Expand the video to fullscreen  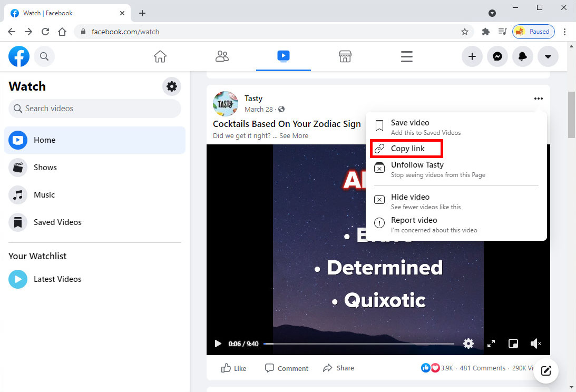click(x=491, y=344)
